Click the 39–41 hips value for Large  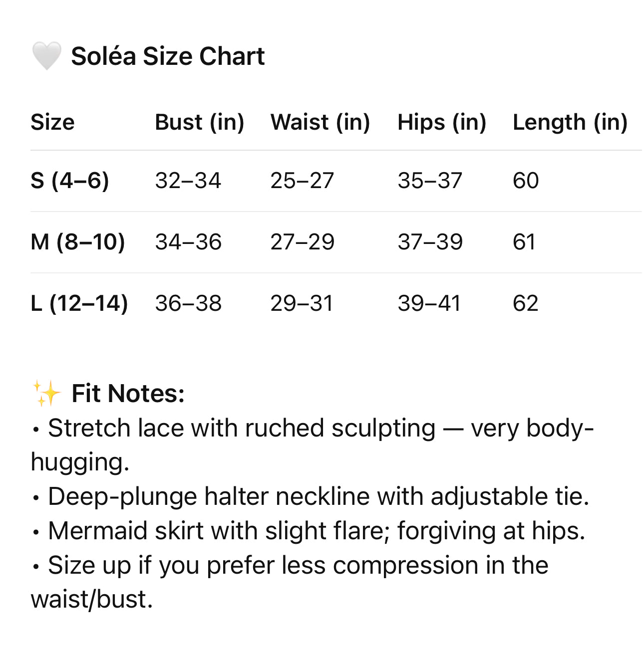point(429,303)
